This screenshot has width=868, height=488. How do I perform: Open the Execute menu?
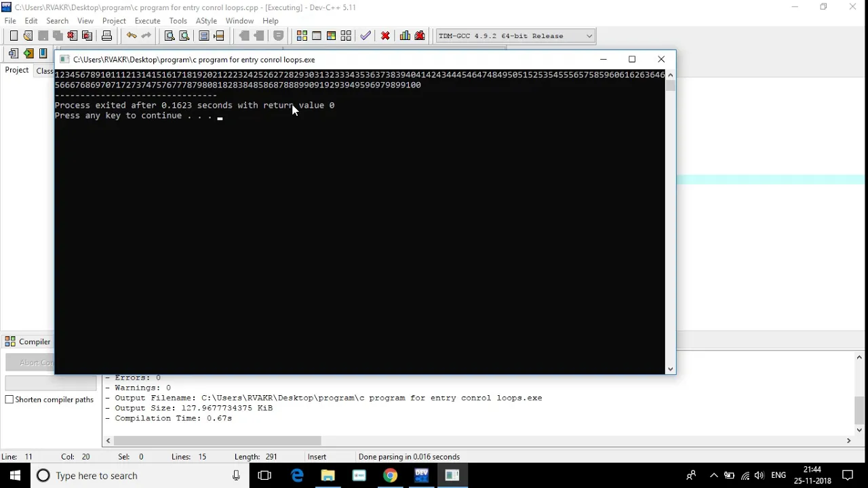(x=147, y=21)
